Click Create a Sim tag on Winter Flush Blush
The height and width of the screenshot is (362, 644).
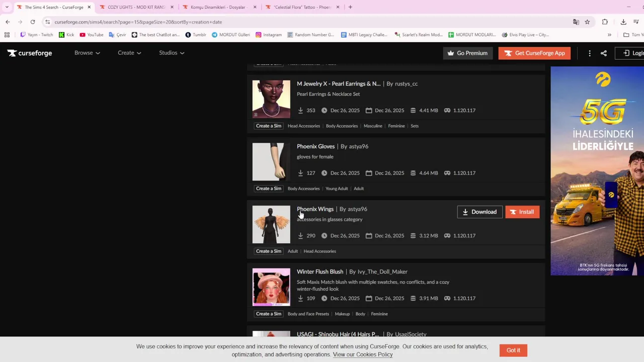pos(269,314)
